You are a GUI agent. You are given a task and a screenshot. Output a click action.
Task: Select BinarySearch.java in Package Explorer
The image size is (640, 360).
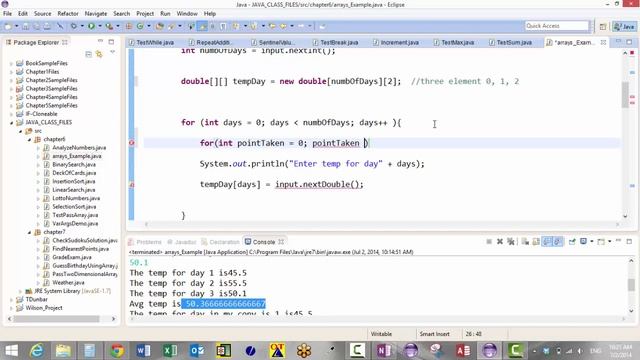(74, 164)
